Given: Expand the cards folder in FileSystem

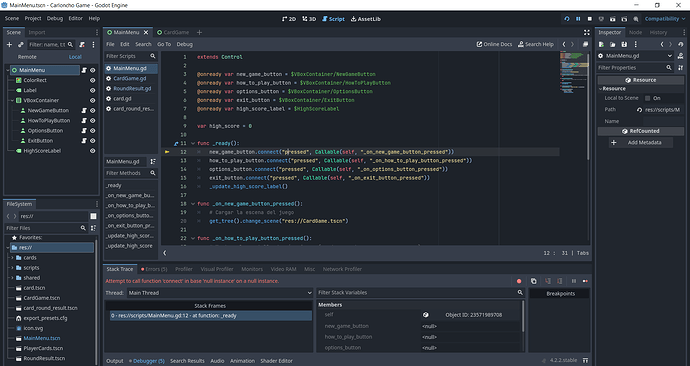Looking at the screenshot, I should pos(12,258).
